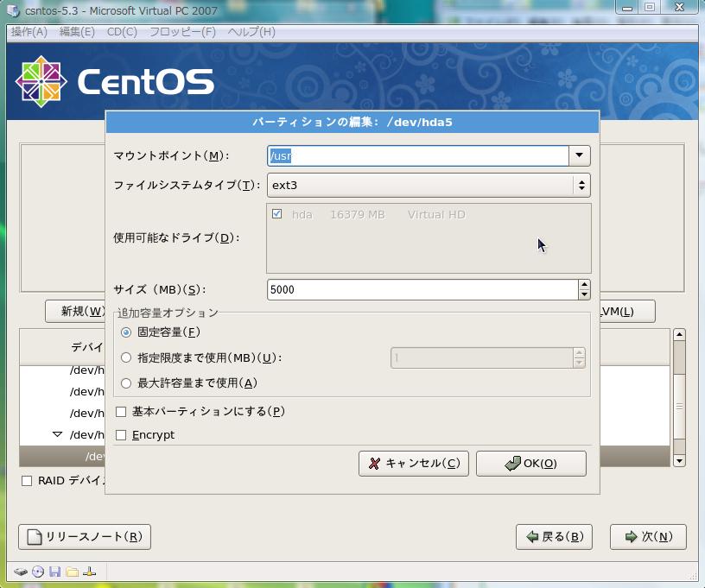Click the shared folder status icon

(x=73, y=572)
